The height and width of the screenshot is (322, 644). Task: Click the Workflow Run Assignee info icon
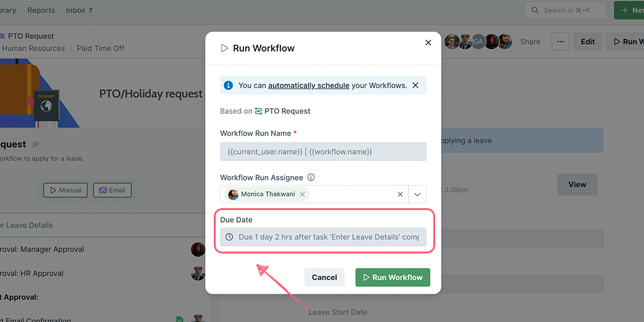(x=311, y=178)
